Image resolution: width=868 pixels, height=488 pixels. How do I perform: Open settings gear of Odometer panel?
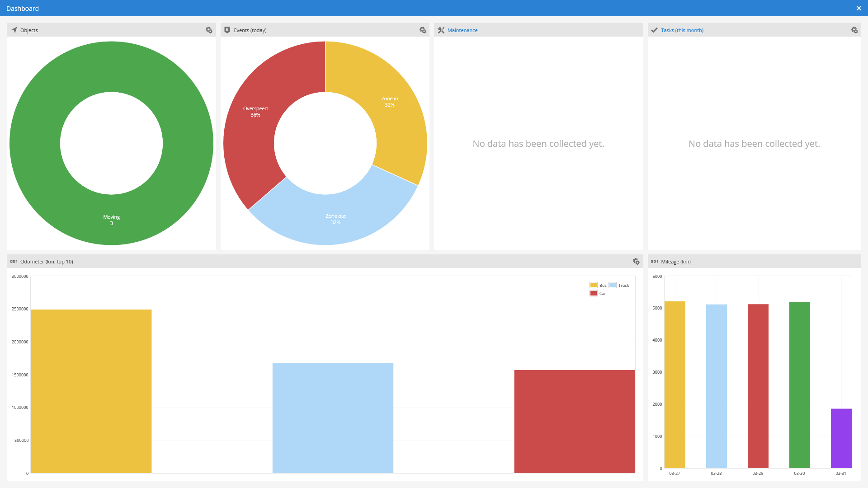click(636, 262)
